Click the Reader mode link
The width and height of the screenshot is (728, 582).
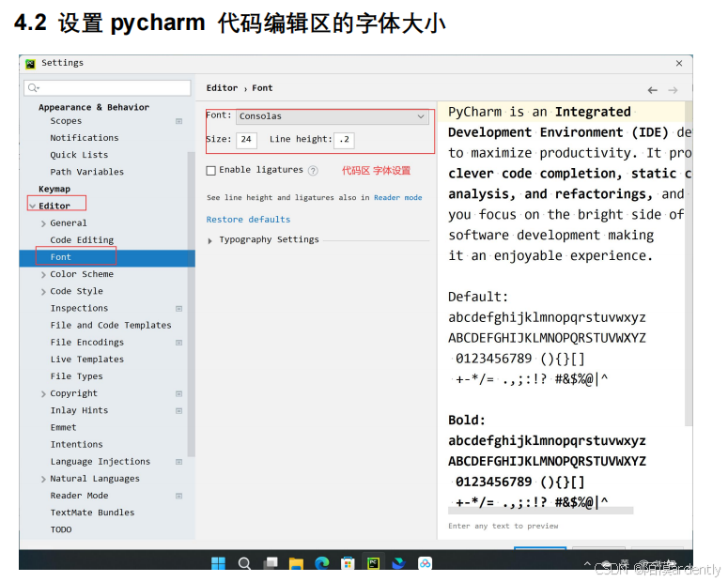pos(398,198)
